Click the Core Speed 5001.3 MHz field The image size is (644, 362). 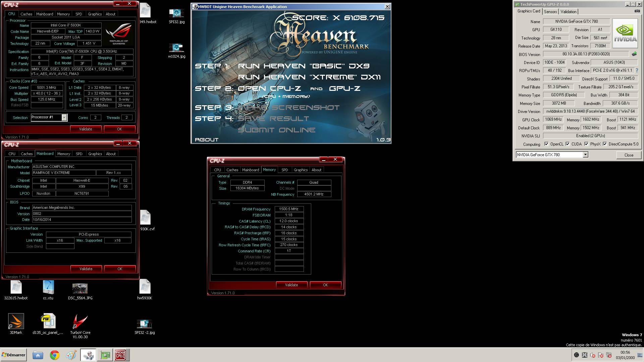(x=47, y=87)
